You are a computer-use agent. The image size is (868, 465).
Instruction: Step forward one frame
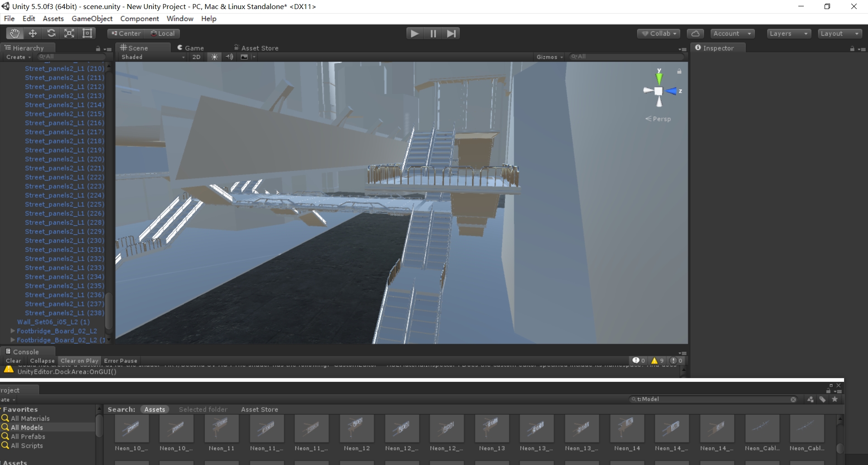coord(451,33)
